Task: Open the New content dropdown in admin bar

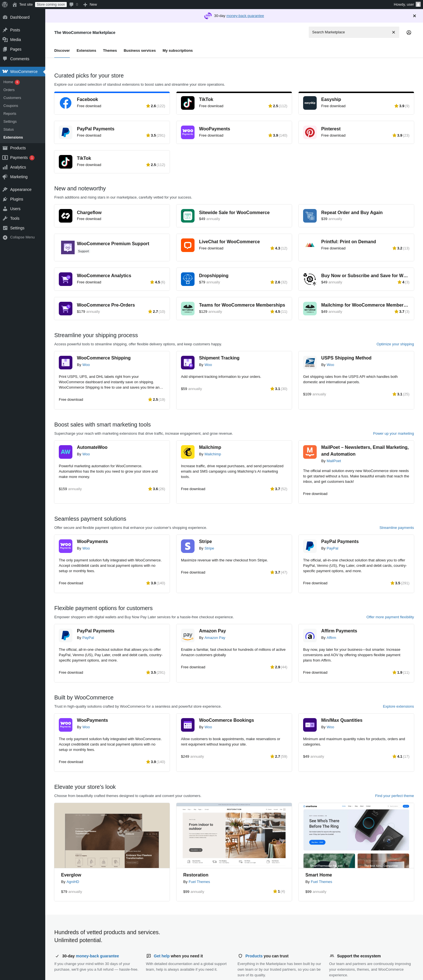Action: [x=90, y=5]
